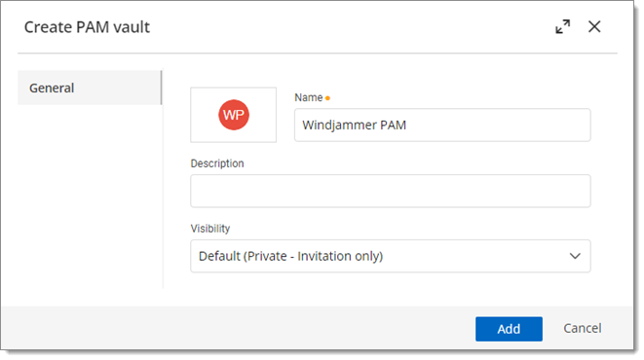Select the Default (Private - Invitation only) text
The width and height of the screenshot is (644, 360).
click(x=290, y=256)
